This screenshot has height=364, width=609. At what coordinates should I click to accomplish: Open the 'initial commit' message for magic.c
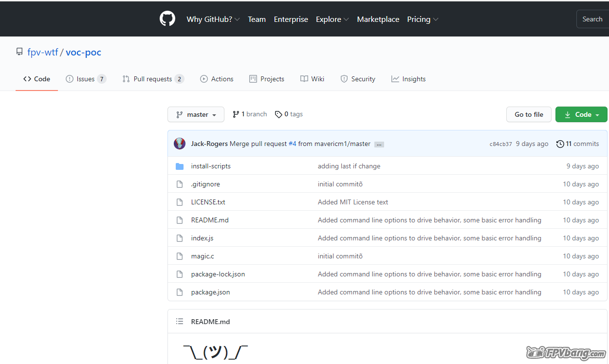point(340,256)
